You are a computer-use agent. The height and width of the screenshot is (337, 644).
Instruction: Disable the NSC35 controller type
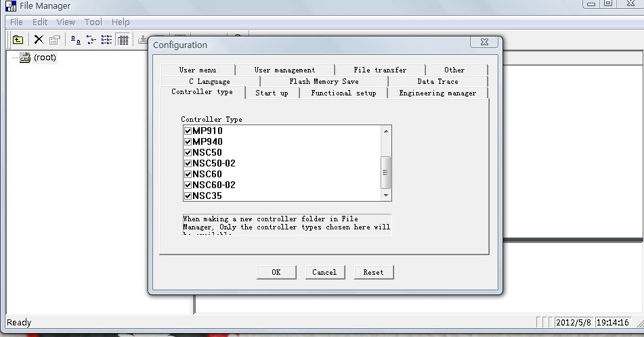pos(188,196)
